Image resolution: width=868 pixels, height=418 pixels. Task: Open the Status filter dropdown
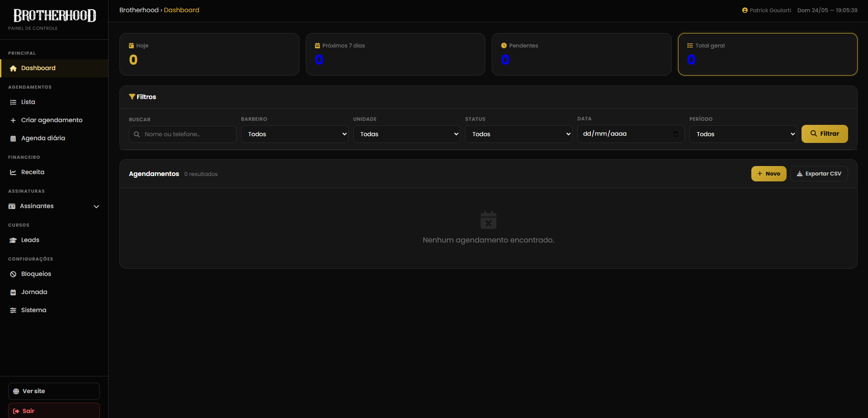pyautogui.click(x=518, y=134)
